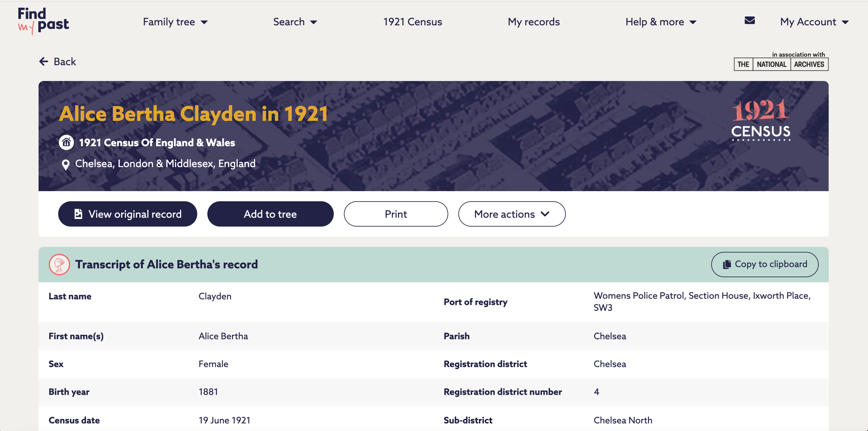Open the My Account dropdown
868x431 pixels.
tap(814, 22)
